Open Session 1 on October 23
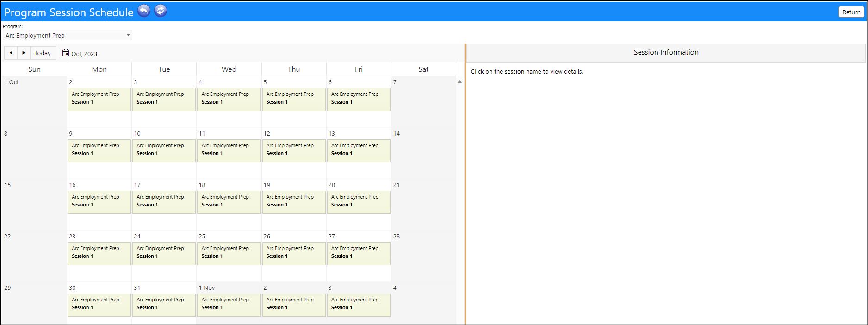 tap(99, 254)
